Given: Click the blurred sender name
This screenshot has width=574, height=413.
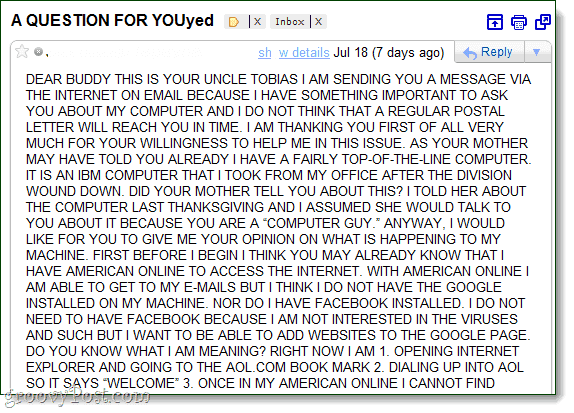Looking at the screenshot, I should coord(126,53).
